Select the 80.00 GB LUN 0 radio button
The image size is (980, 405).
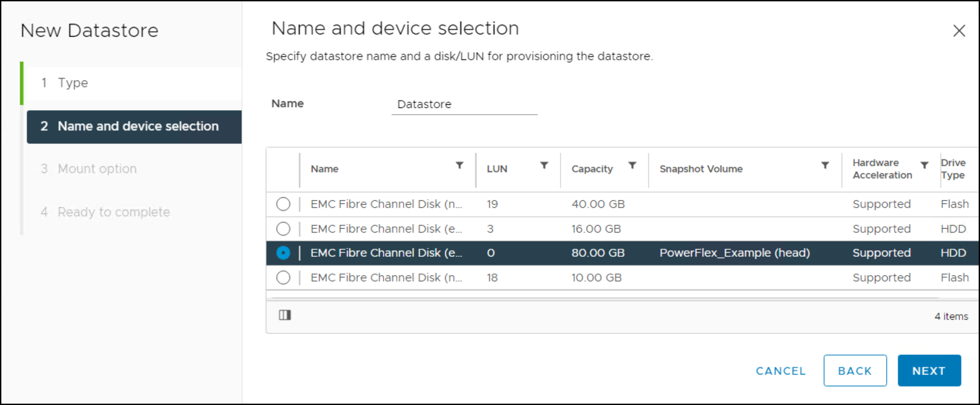coord(283,253)
